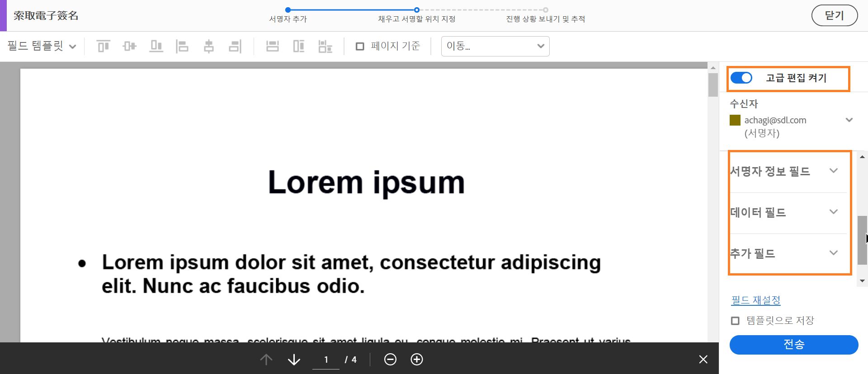The height and width of the screenshot is (374, 868).
Task: Click the 수신자 label
Action: (744, 104)
